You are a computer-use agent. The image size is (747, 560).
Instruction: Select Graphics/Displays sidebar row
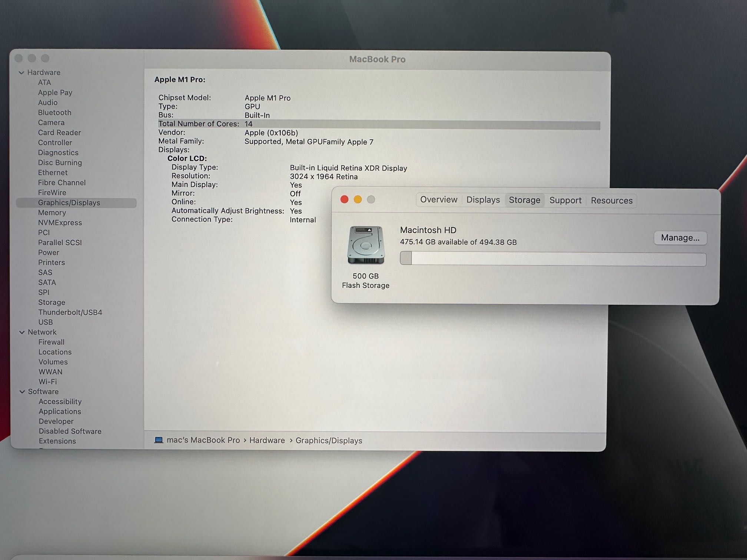pos(76,203)
